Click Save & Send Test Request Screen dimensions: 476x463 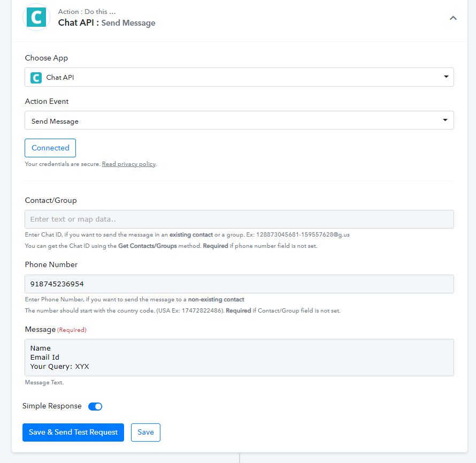[x=73, y=432]
